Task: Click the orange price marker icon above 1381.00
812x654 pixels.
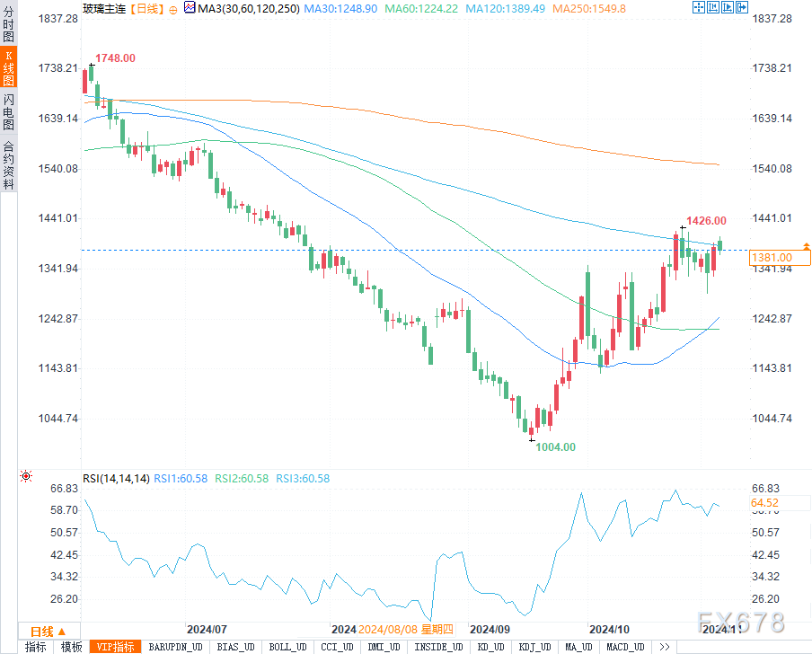Action: [x=806, y=245]
